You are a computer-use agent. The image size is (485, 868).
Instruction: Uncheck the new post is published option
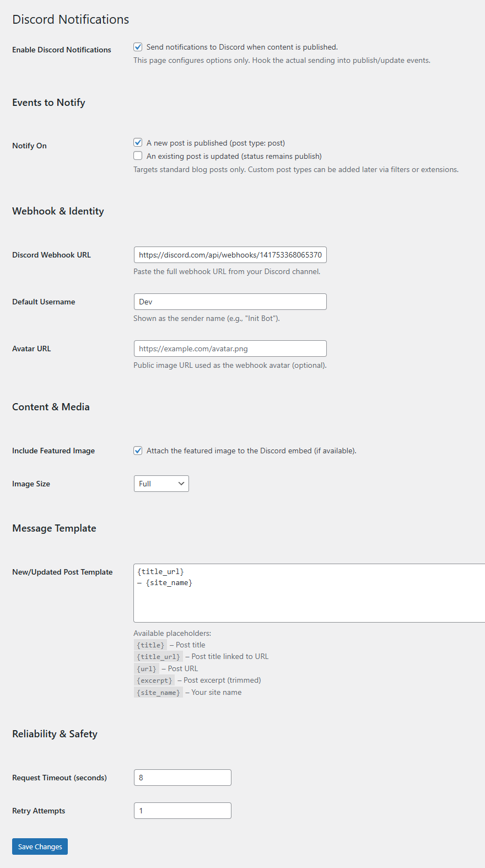pyautogui.click(x=138, y=143)
